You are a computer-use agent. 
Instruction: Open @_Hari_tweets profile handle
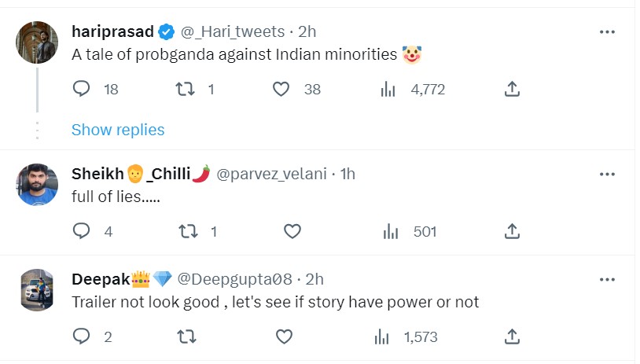[233, 31]
